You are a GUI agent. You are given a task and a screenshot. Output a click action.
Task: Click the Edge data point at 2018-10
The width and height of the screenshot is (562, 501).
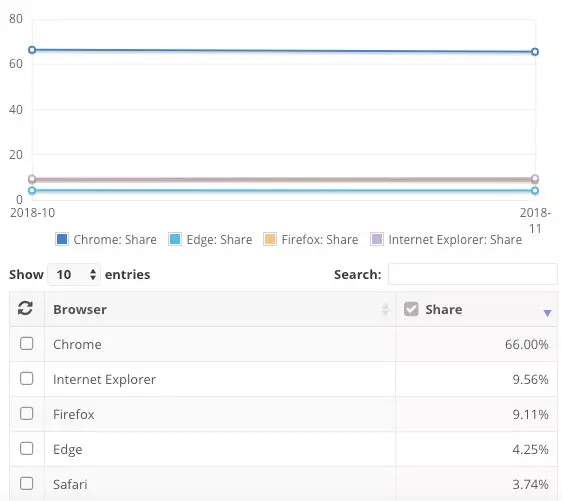point(32,190)
